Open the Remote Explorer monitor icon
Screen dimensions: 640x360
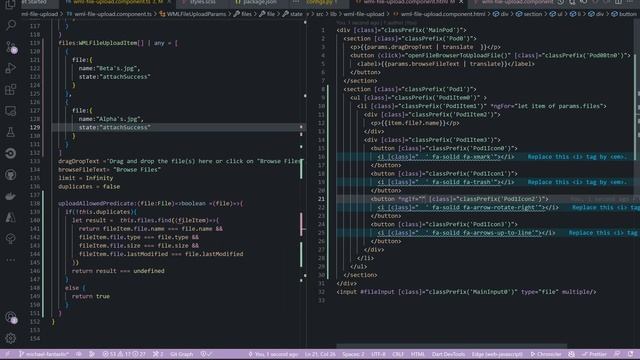11,111
